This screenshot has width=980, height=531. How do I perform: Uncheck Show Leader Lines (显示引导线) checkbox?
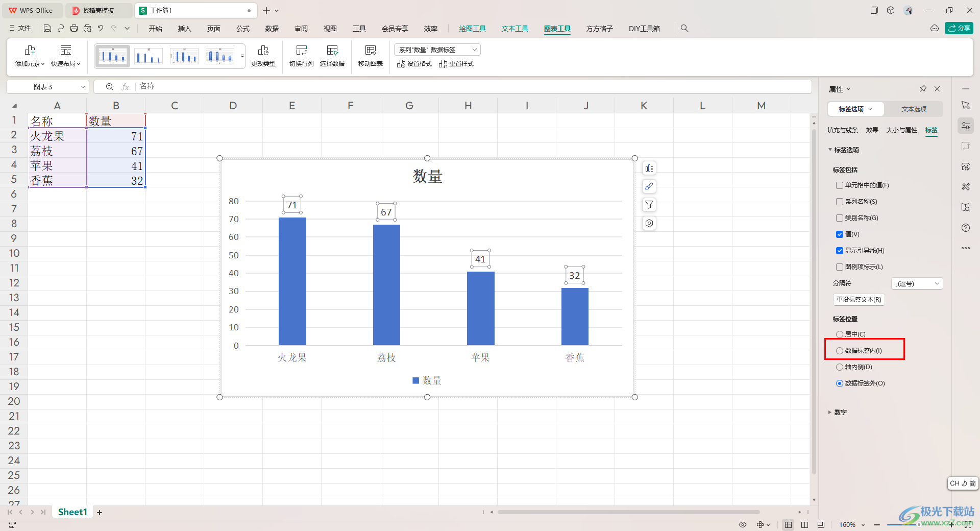coord(840,251)
